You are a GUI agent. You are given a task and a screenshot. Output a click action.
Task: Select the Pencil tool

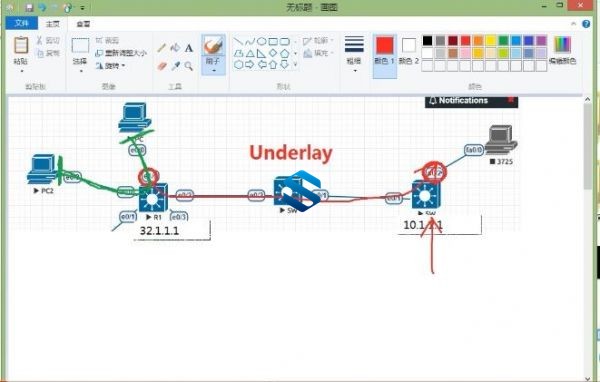(161, 48)
